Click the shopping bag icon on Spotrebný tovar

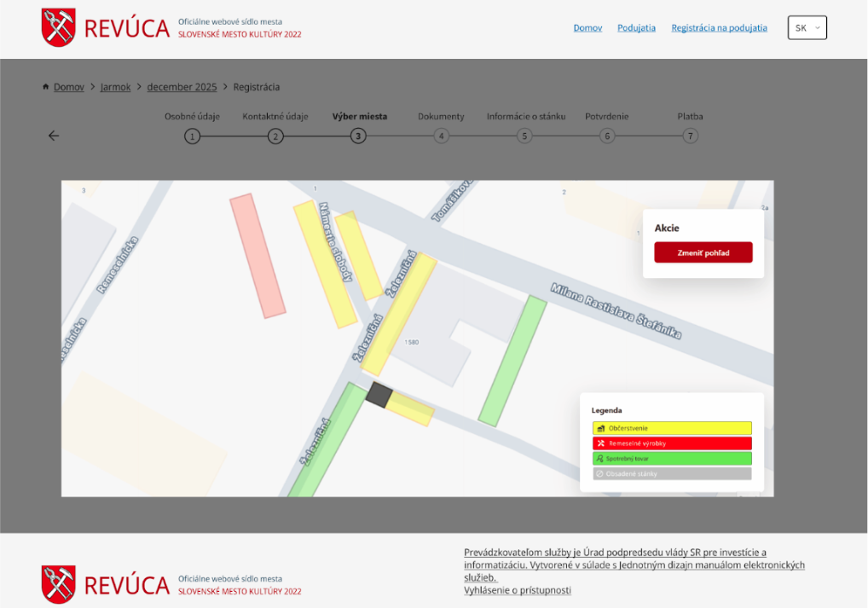[x=599, y=458]
